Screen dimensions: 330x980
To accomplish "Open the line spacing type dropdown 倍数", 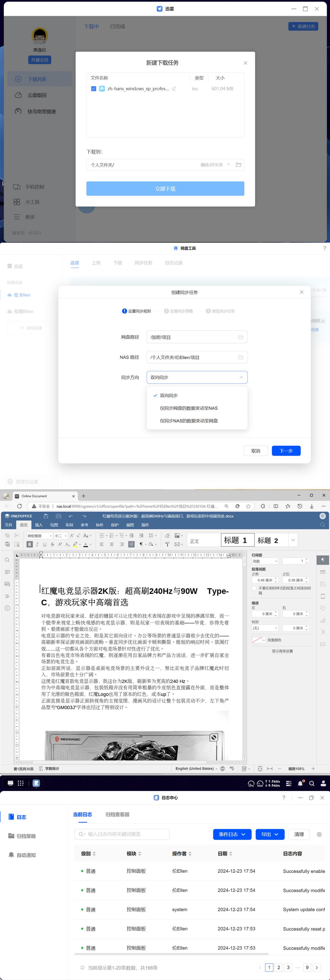I will pos(265,561).
